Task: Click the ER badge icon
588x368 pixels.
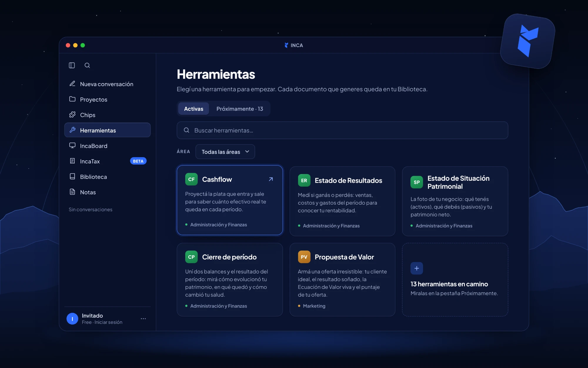Action: (304, 180)
